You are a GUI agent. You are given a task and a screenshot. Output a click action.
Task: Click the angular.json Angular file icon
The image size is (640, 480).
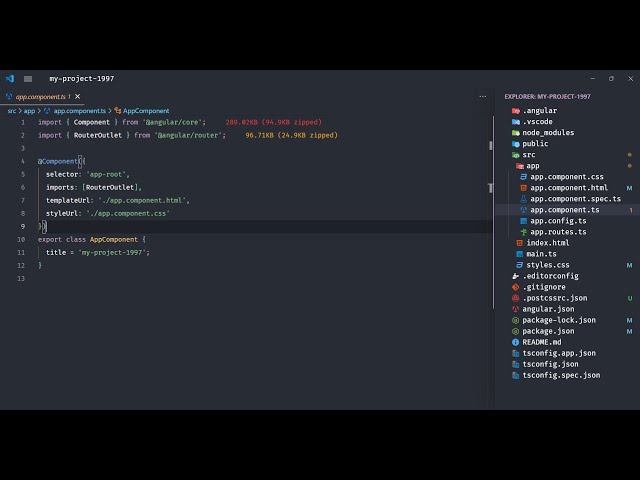[x=515, y=309]
